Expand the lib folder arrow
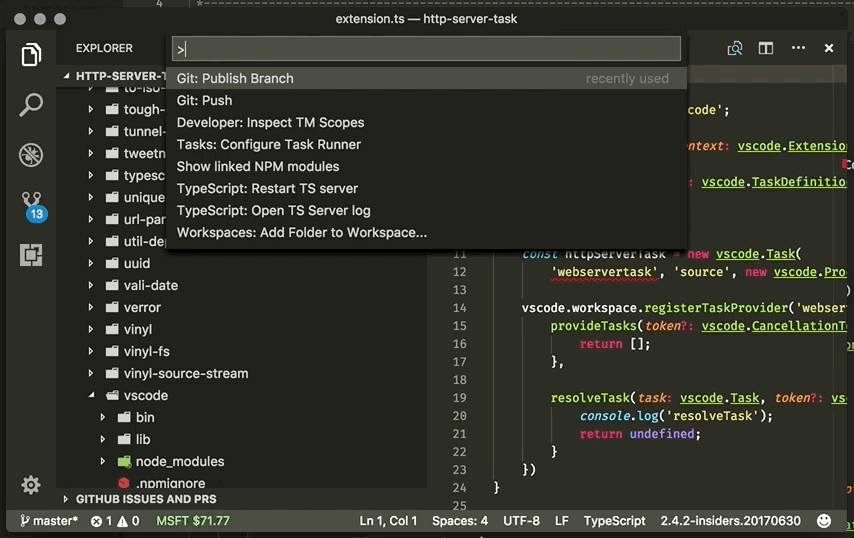The image size is (854, 538). click(x=102, y=439)
